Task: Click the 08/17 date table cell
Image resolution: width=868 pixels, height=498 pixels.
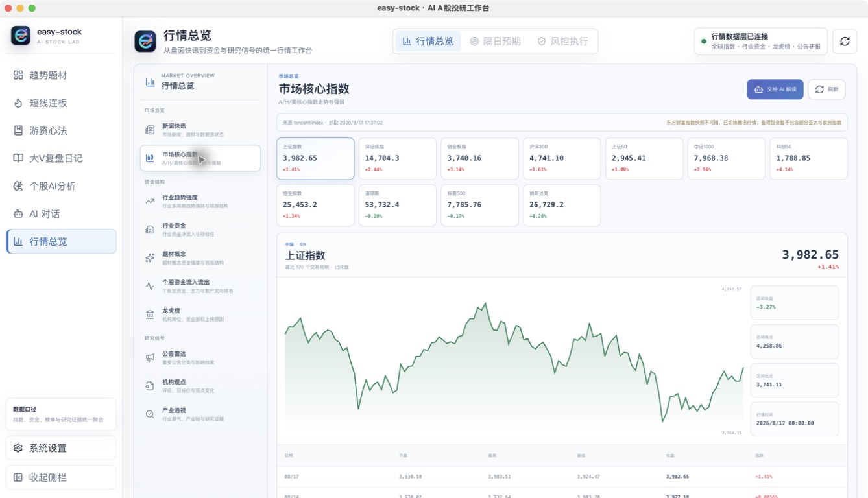Action: pyautogui.click(x=292, y=477)
